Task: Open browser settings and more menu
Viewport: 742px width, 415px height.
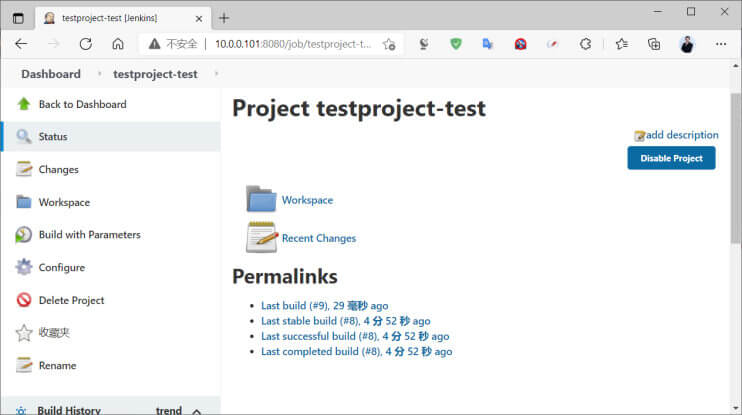Action: pos(721,44)
